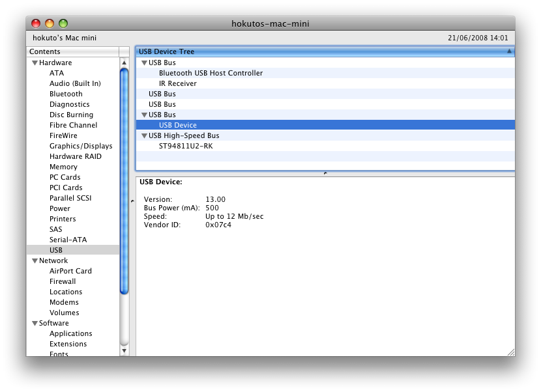Click the blue sidebar scrollbar thumb
The image size is (541, 392).
124,181
